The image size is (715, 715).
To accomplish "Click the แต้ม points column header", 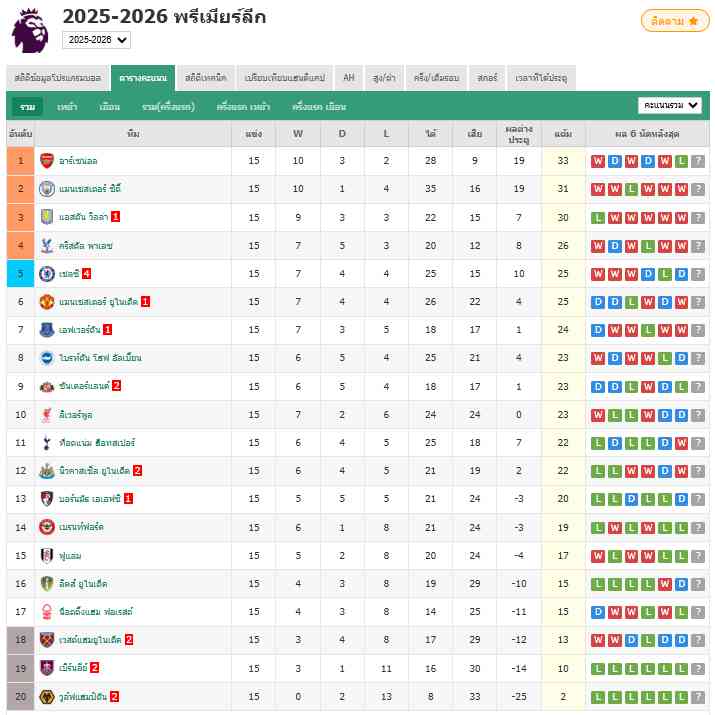I will [x=563, y=134].
